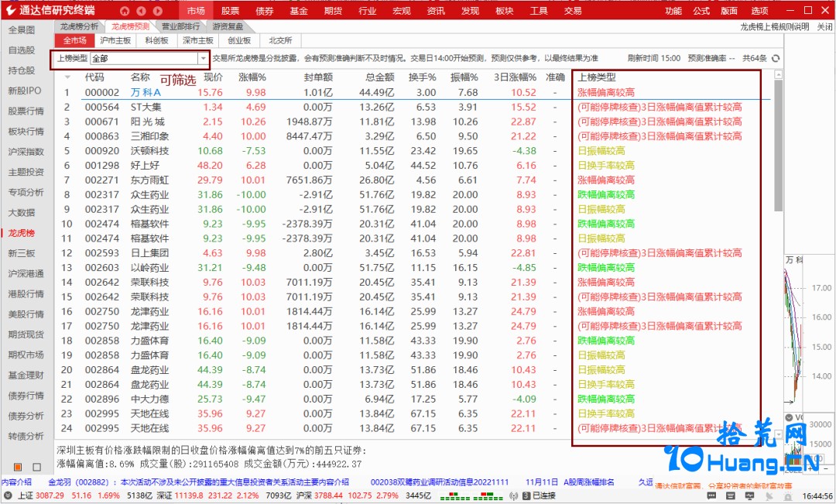Open the 功能 menu
Image resolution: width=836 pixels, height=504 pixels.
tap(673, 11)
